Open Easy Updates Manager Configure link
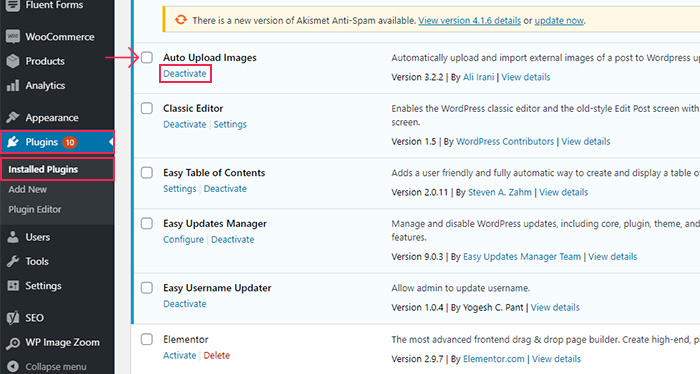This screenshot has width=700, height=374. [x=183, y=239]
